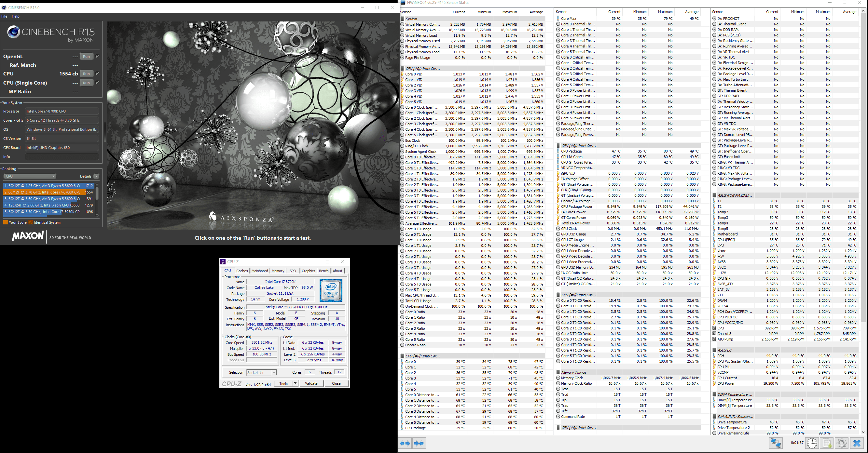Open the Help menu in Cinebench

(16, 16)
